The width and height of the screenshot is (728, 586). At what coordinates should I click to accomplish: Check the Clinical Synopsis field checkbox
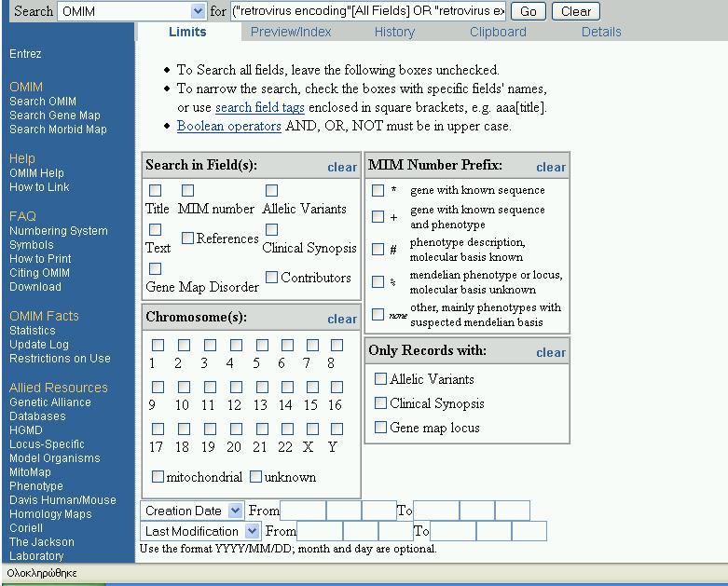271,230
